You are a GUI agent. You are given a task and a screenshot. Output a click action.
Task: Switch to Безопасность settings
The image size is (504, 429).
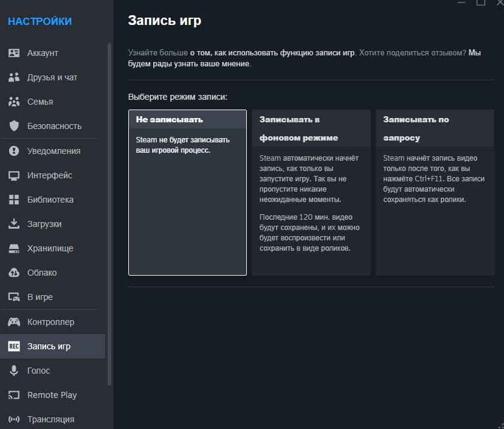pos(53,126)
